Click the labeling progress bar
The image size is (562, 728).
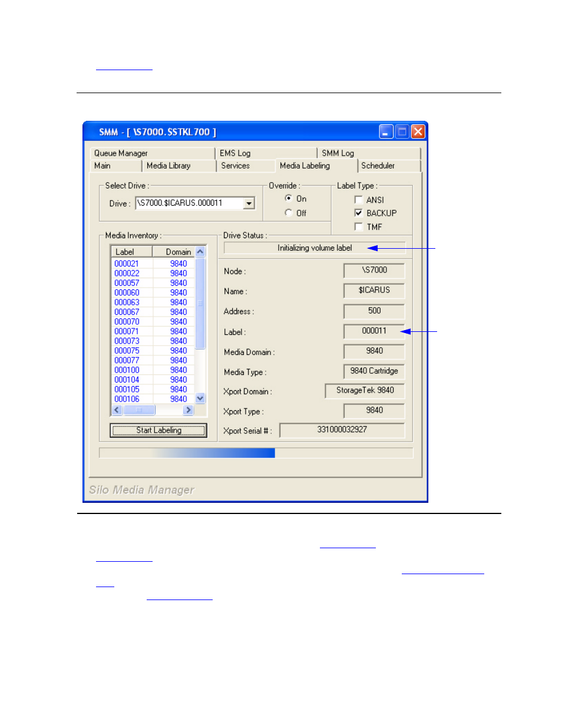[x=256, y=453]
